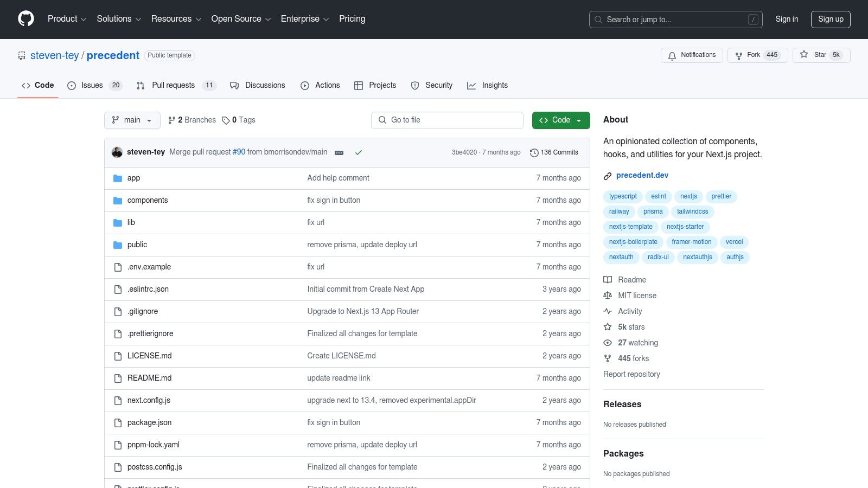Click the components folder icon
This screenshot has width=868, height=488.
[x=118, y=201]
